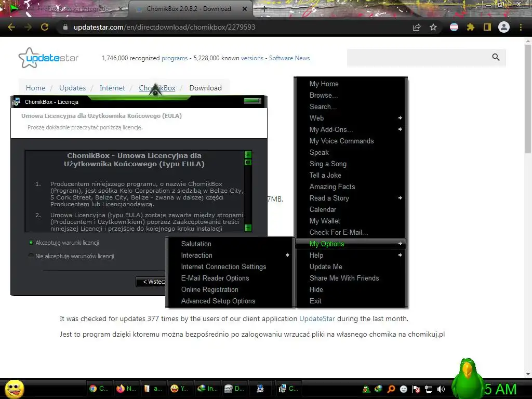532x399 pixels.
Task: Open the network connection tray icon
Action: [429, 389]
